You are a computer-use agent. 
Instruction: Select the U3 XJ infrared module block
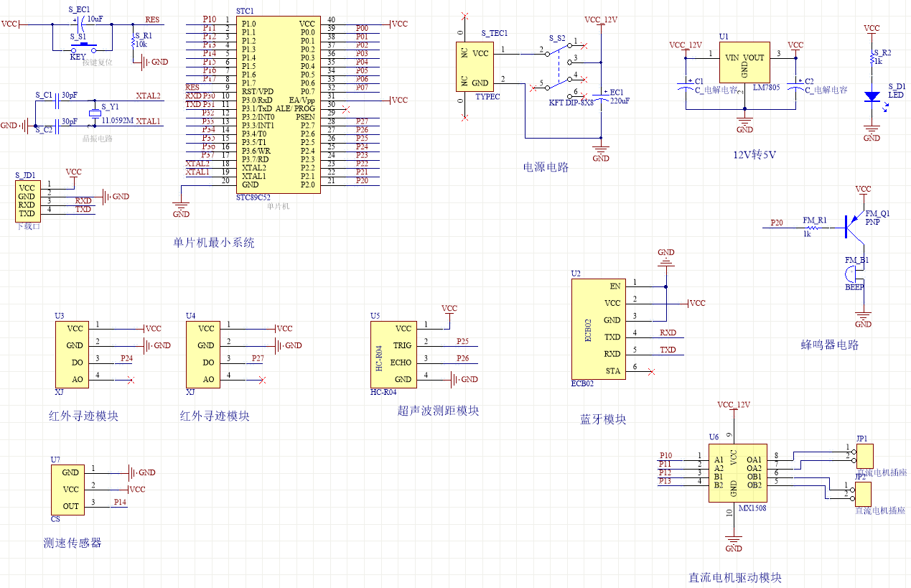click(x=72, y=354)
